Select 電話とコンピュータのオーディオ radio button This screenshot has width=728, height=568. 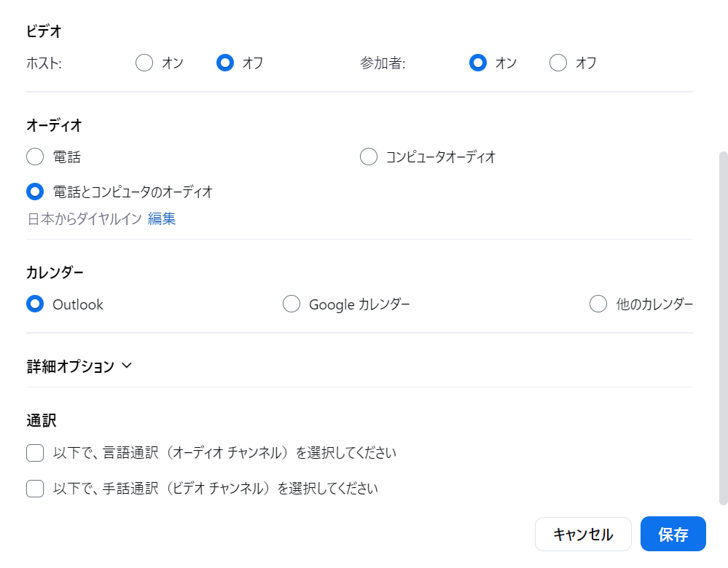coord(35,192)
